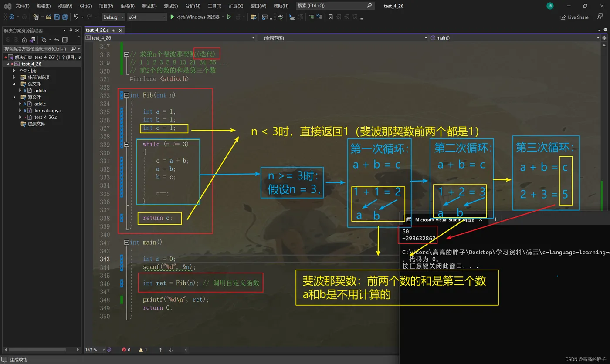Select the 资源文件 folder
This screenshot has height=364, width=610.
[36, 124]
